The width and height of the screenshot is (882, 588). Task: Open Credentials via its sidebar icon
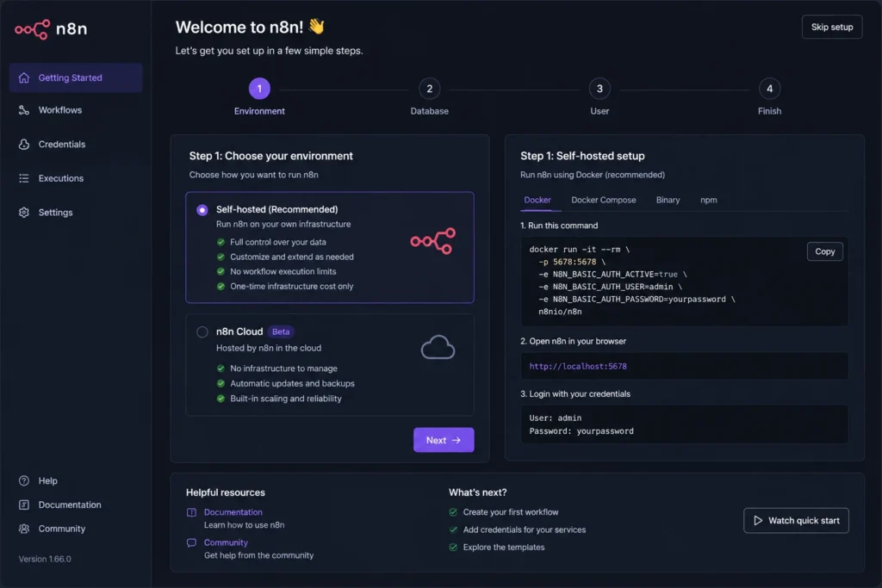23,144
